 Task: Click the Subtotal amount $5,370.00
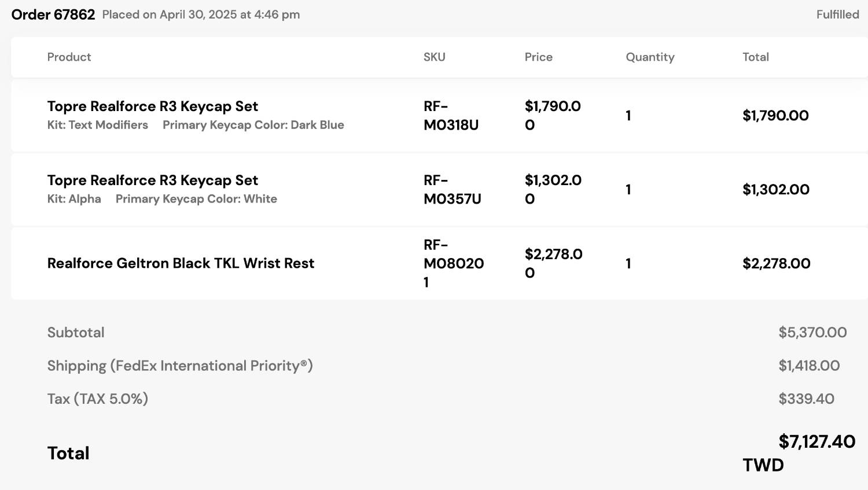coord(812,333)
